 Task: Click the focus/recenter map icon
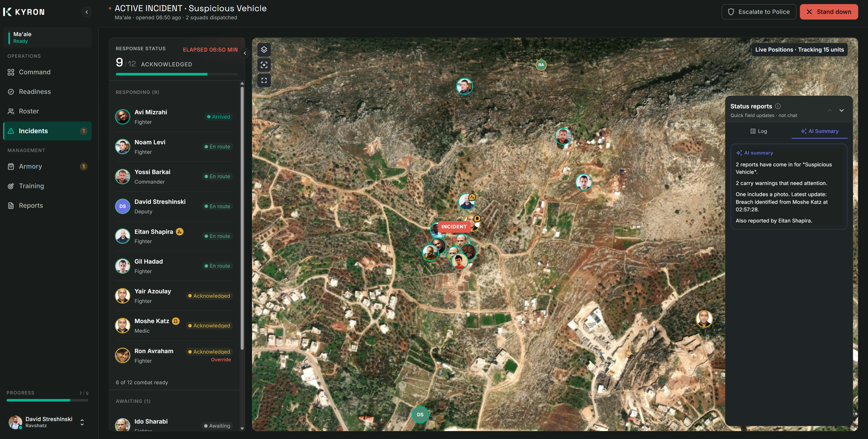264,65
